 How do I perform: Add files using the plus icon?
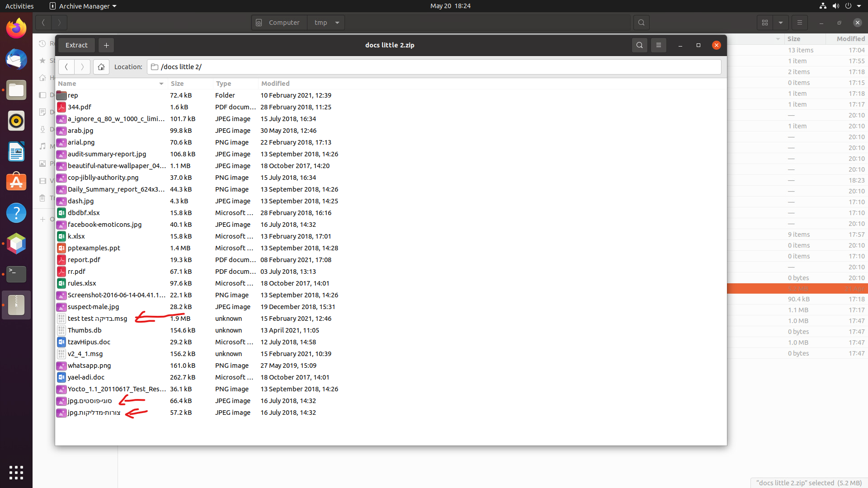click(x=106, y=45)
